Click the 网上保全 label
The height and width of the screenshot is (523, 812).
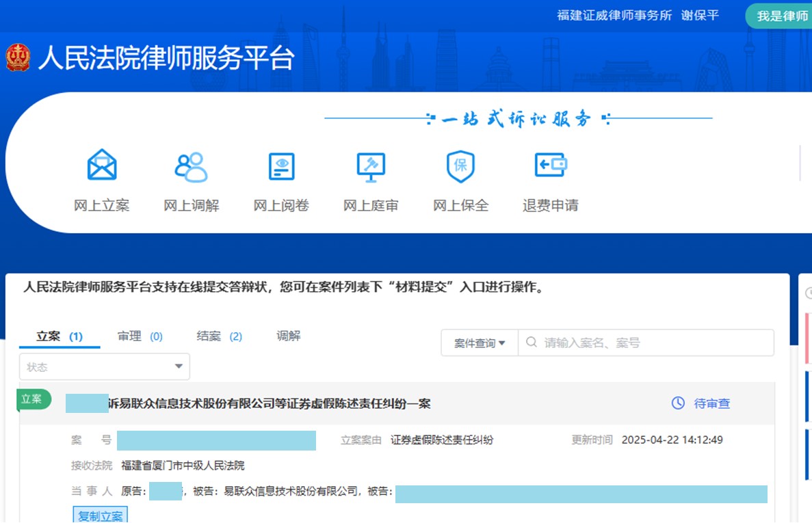[460, 205]
